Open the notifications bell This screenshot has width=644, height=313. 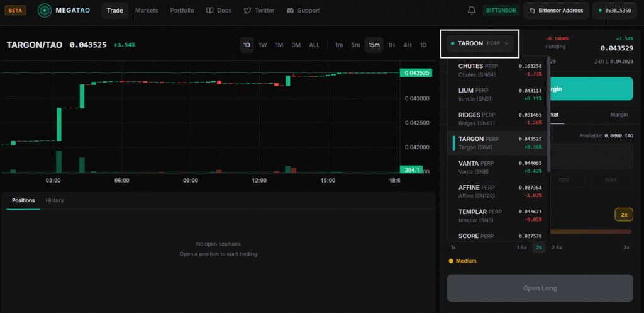pos(472,11)
